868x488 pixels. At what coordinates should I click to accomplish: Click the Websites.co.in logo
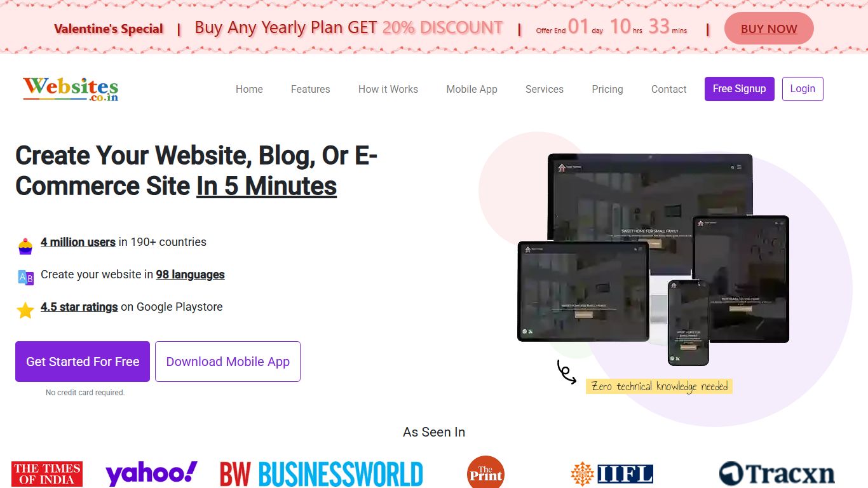[71, 90]
